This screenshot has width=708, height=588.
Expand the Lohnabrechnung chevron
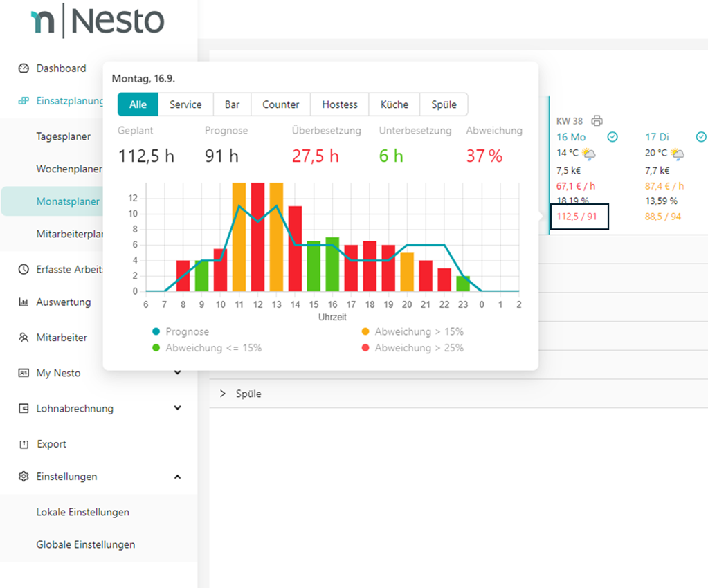178,408
